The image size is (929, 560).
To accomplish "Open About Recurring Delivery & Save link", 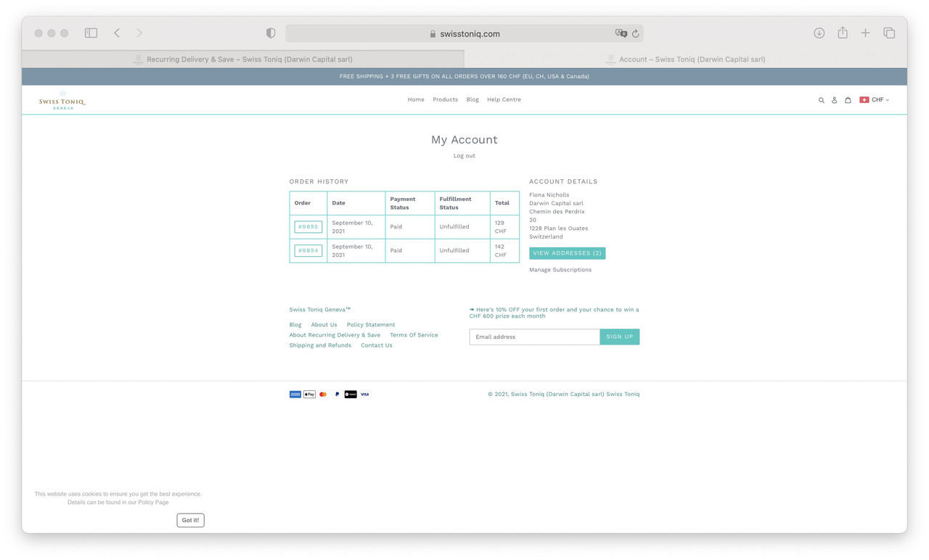I will coord(335,335).
